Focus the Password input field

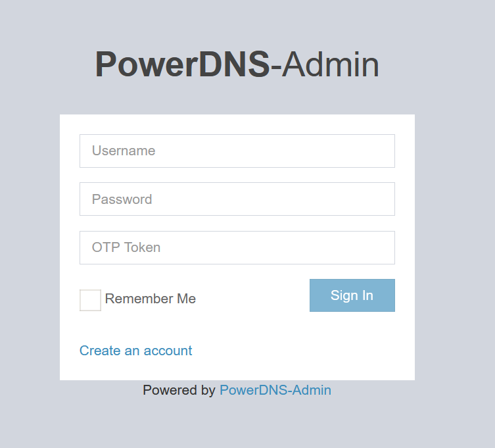pyautogui.click(x=237, y=199)
